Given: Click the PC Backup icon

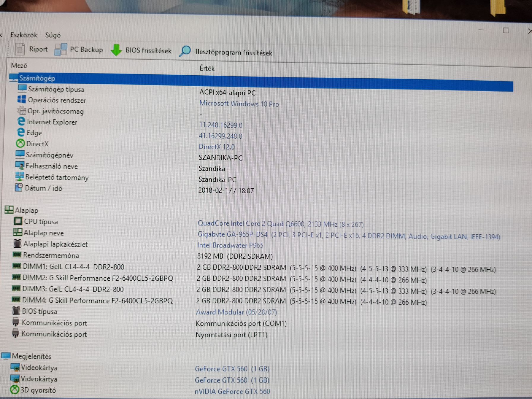Looking at the screenshot, I should pos(61,50).
